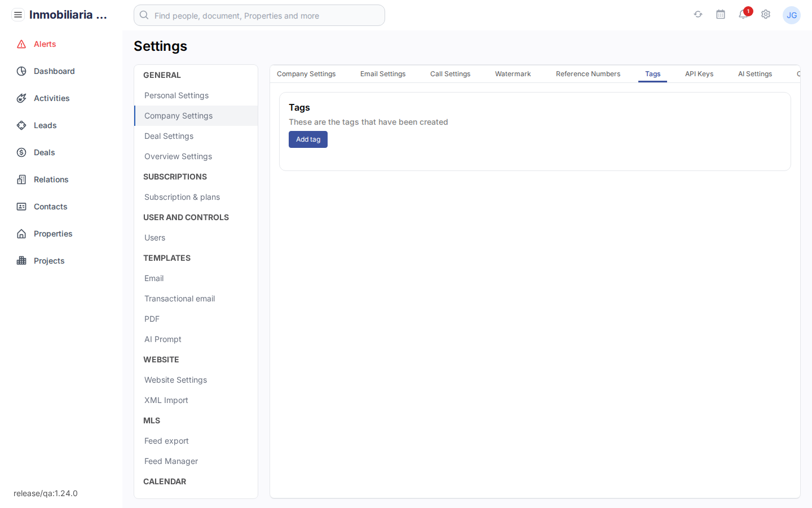The width and height of the screenshot is (812, 508).
Task: Navigate to Leads in the sidebar
Action: pyautogui.click(x=46, y=125)
